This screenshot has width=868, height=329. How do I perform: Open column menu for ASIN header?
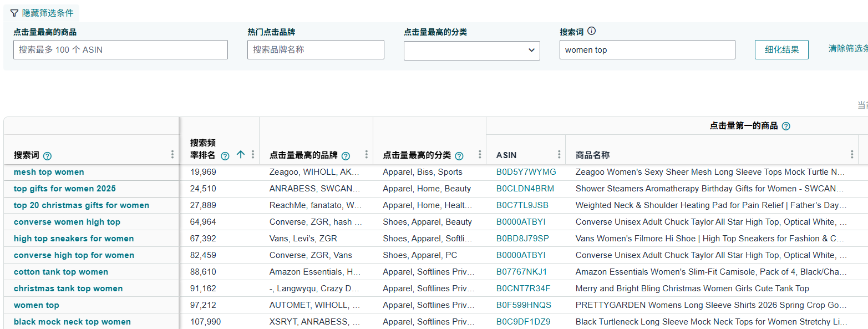pos(559,155)
